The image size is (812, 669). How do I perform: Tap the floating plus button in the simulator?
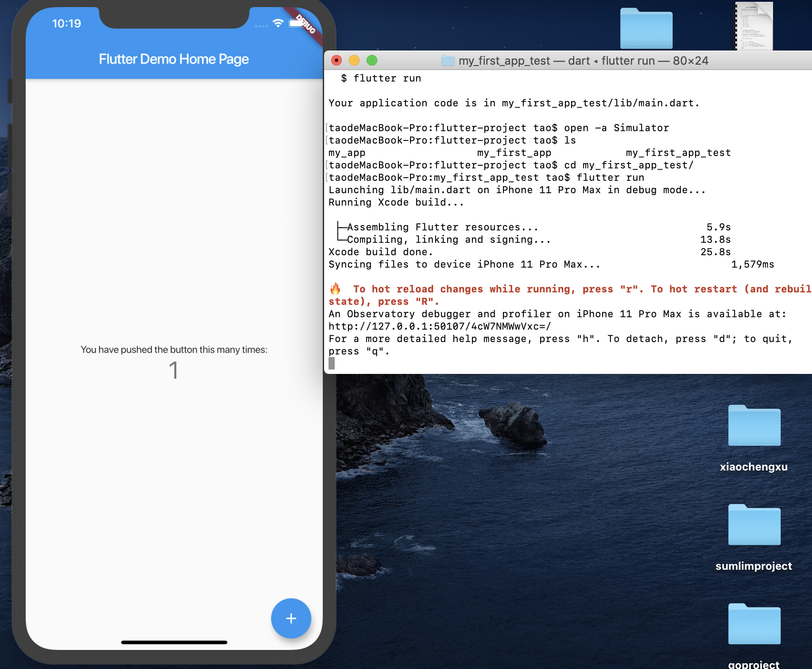point(291,618)
